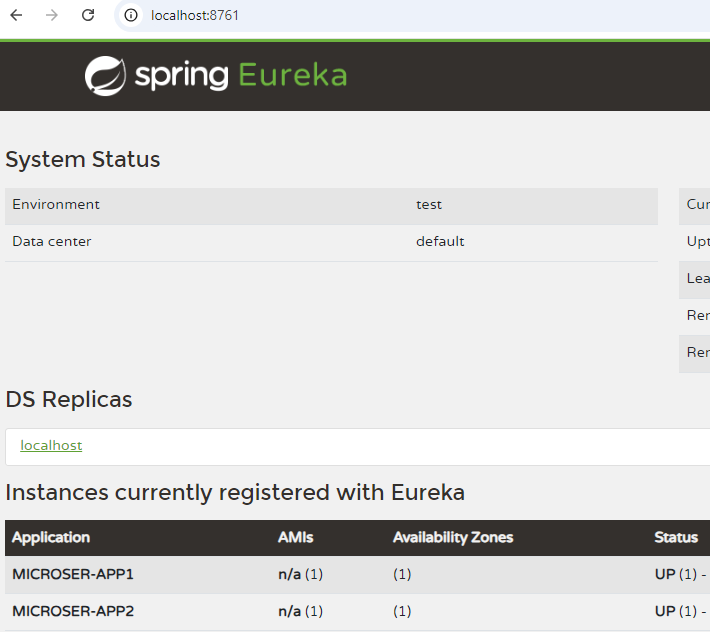Click the Application column header
The height and width of the screenshot is (632, 710).
point(51,537)
